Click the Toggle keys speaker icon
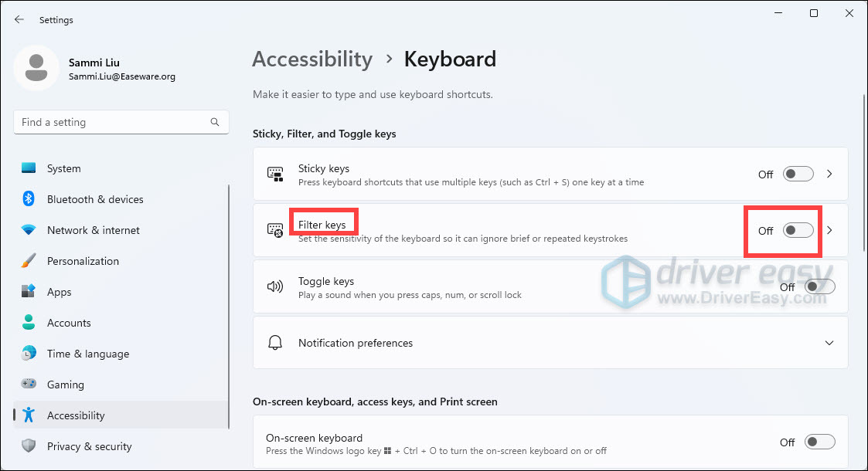Image resolution: width=868 pixels, height=471 pixels. (274, 286)
